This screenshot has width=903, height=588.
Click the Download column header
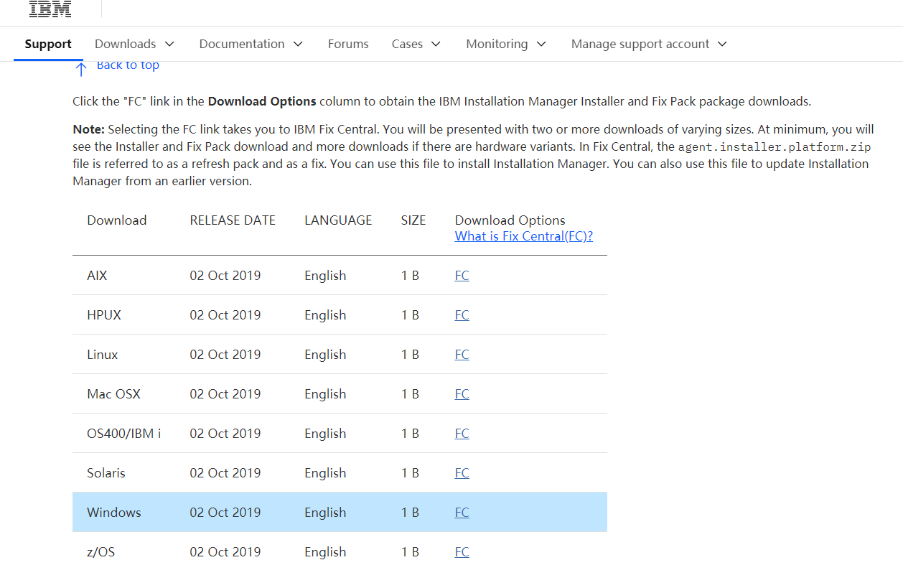[117, 220]
